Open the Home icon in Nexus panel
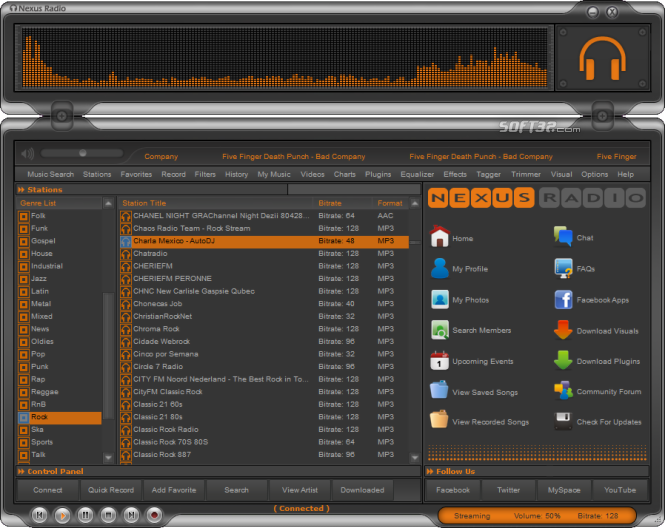This screenshot has width=665, height=528. click(x=439, y=237)
